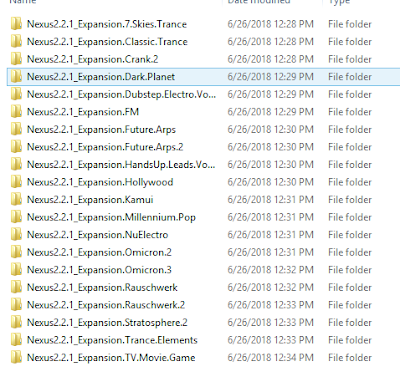Select Nexus2.2.1_Expansion.Classic.Trance folder name

point(107,42)
